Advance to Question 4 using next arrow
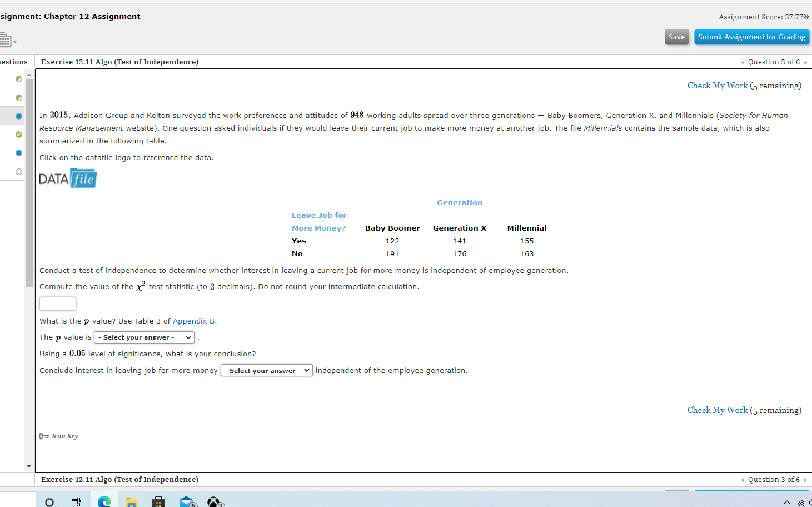 (x=806, y=62)
